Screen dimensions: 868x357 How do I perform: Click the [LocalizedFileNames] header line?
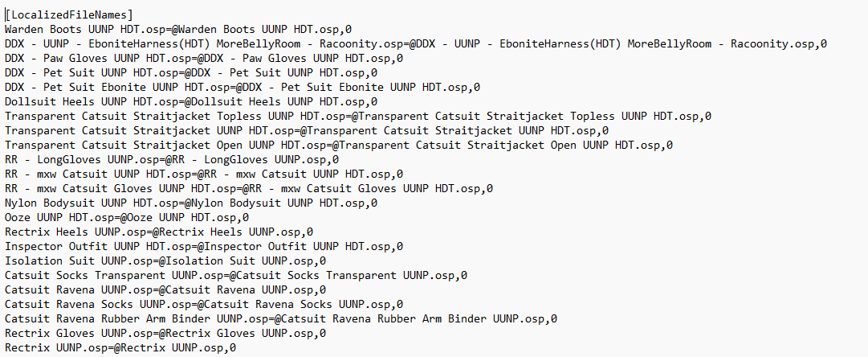[x=69, y=15]
